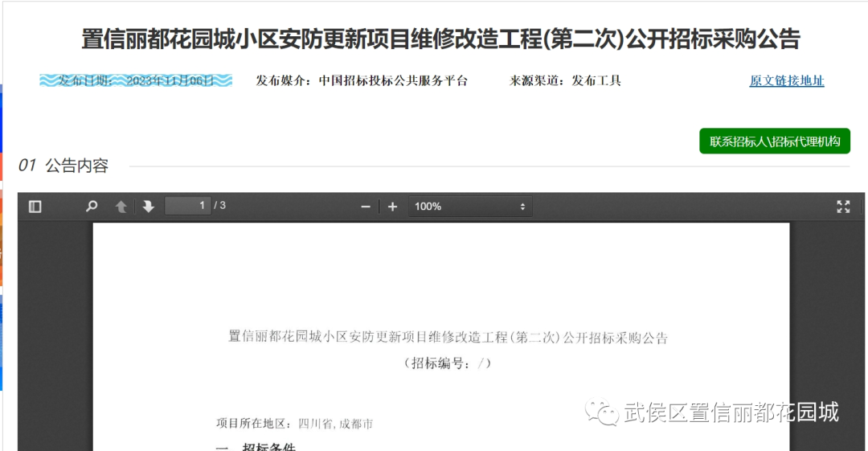This screenshot has height=451, width=868.
Task: Go to previous PDF page
Action: point(121,207)
